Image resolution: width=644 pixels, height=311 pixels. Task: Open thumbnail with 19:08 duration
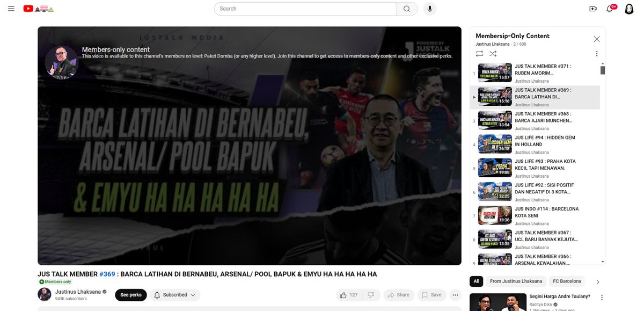[x=494, y=168]
